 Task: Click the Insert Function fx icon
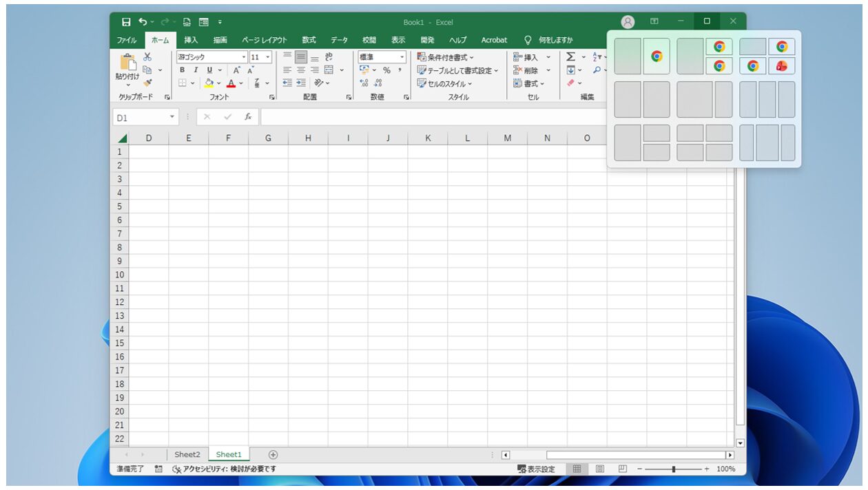[x=248, y=117]
